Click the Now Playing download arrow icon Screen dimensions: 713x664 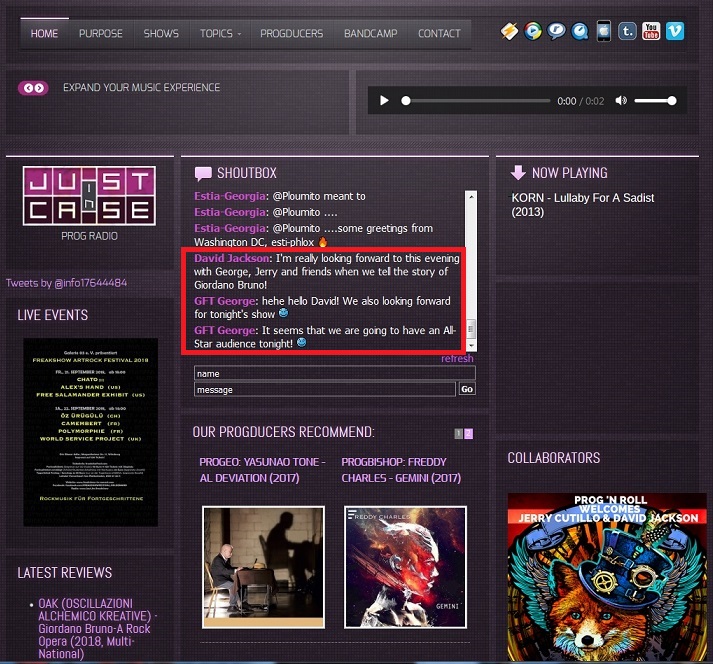[517, 173]
